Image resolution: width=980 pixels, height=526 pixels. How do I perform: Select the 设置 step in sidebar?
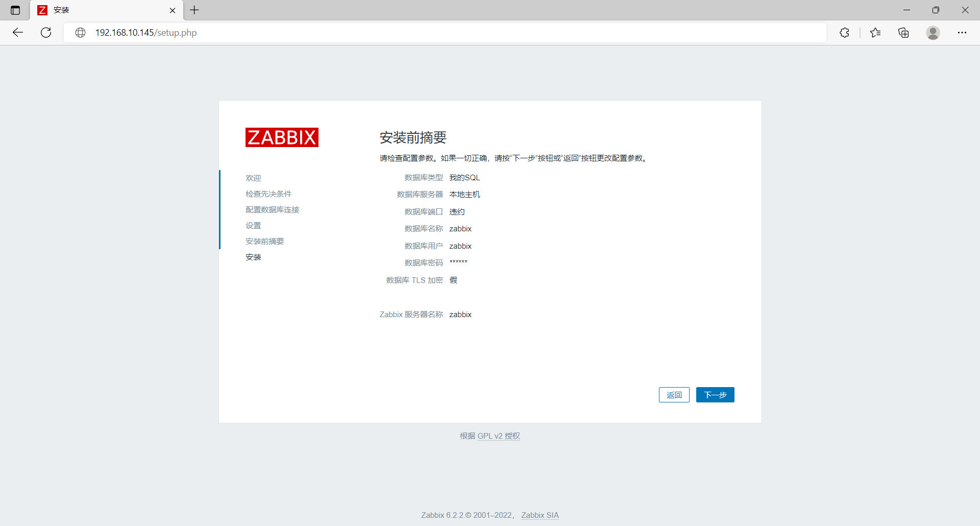click(x=253, y=226)
